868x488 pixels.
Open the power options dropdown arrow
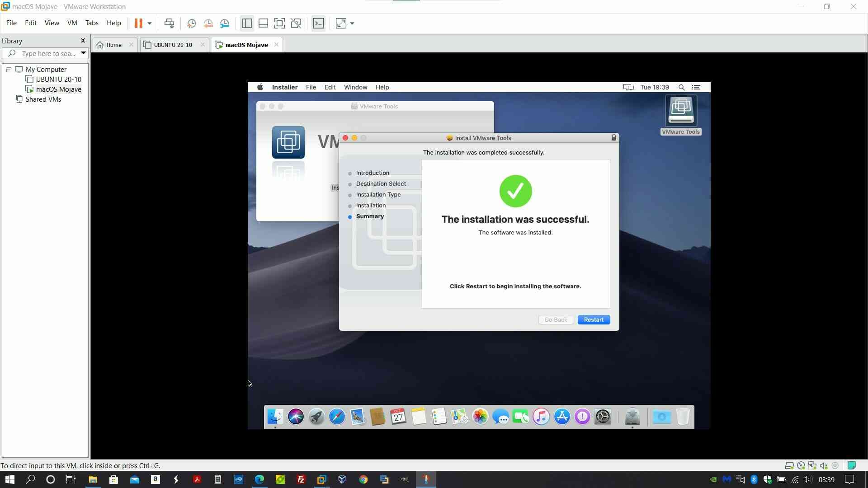(x=150, y=23)
